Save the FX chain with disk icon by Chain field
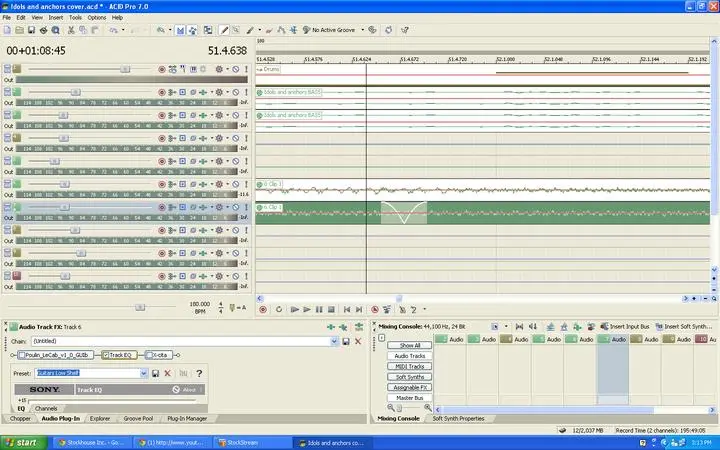 (346, 341)
